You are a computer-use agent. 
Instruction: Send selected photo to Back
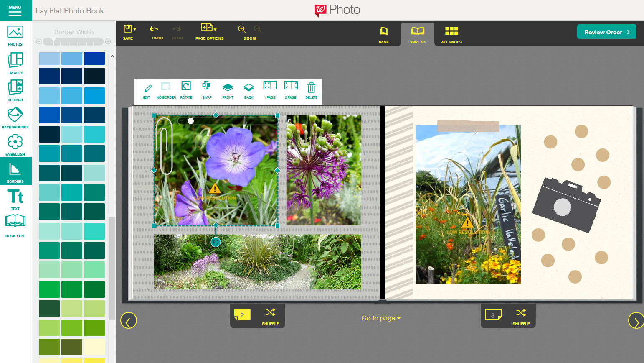(x=249, y=91)
